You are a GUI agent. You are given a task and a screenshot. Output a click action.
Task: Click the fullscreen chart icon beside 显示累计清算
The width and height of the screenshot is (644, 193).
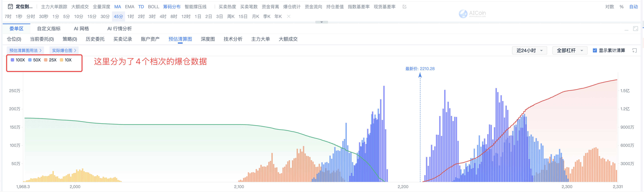pos(635,50)
